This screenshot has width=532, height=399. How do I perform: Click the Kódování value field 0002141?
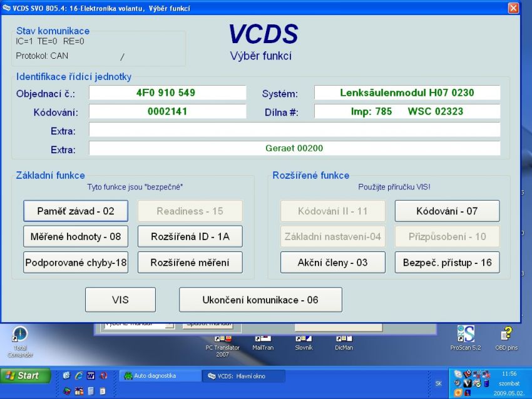tap(167, 112)
